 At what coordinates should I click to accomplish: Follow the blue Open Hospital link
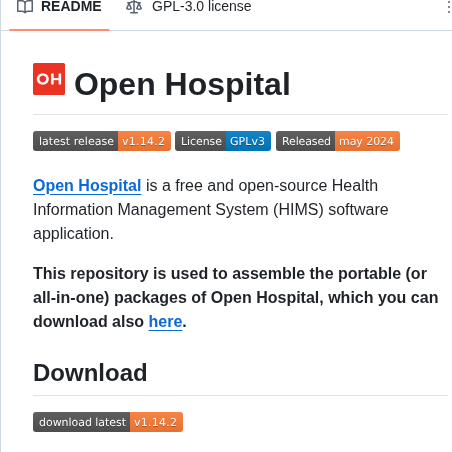tap(87, 186)
